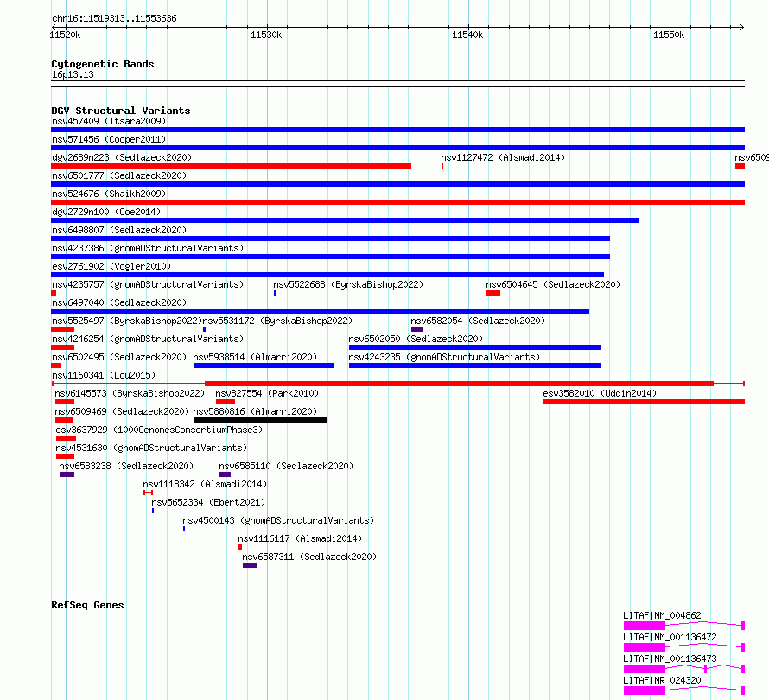Click the LITAF|NR_024320 transcript label
The width and height of the screenshot is (769, 700).
coord(662,680)
